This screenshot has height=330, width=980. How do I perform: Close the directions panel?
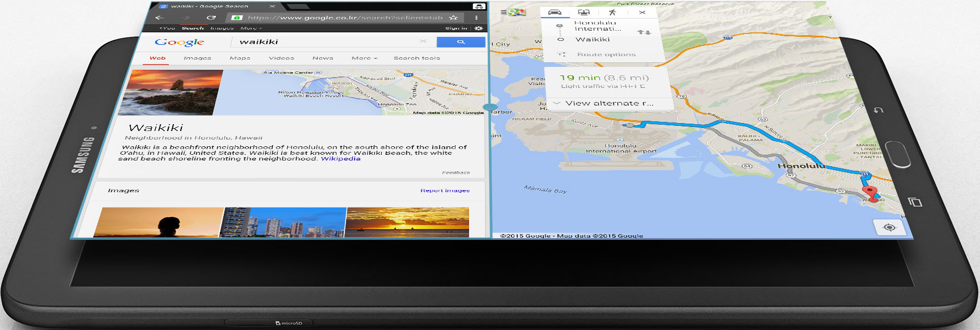click(x=642, y=12)
